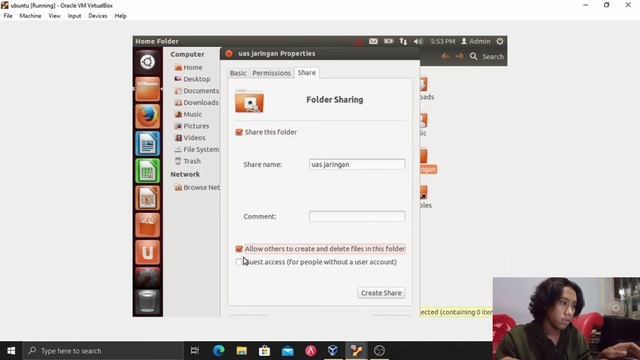Viewport: 640px width, 360px height.
Task: Click the Comment input field
Action: pos(357,216)
